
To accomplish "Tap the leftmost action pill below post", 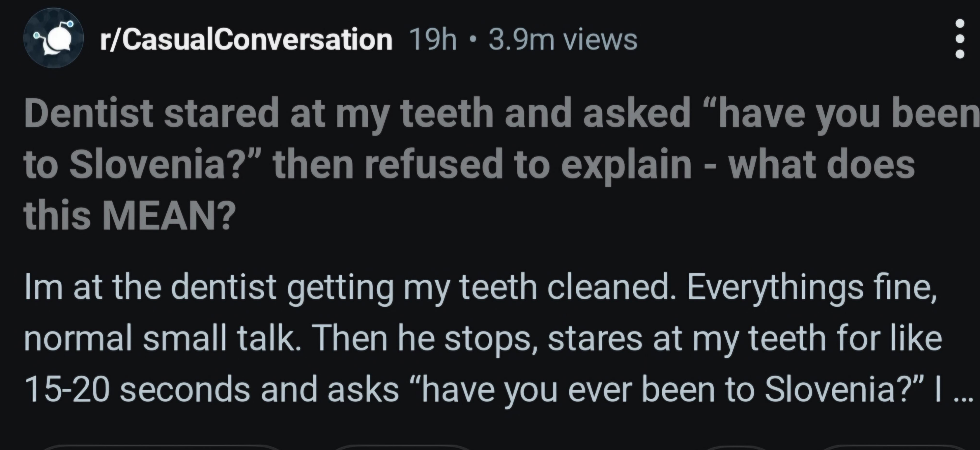I will [x=161, y=448].
